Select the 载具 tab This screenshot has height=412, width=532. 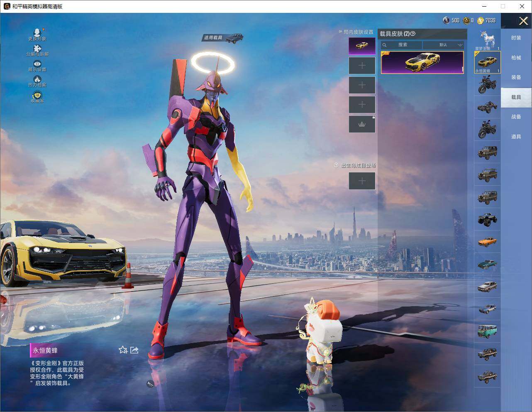516,97
